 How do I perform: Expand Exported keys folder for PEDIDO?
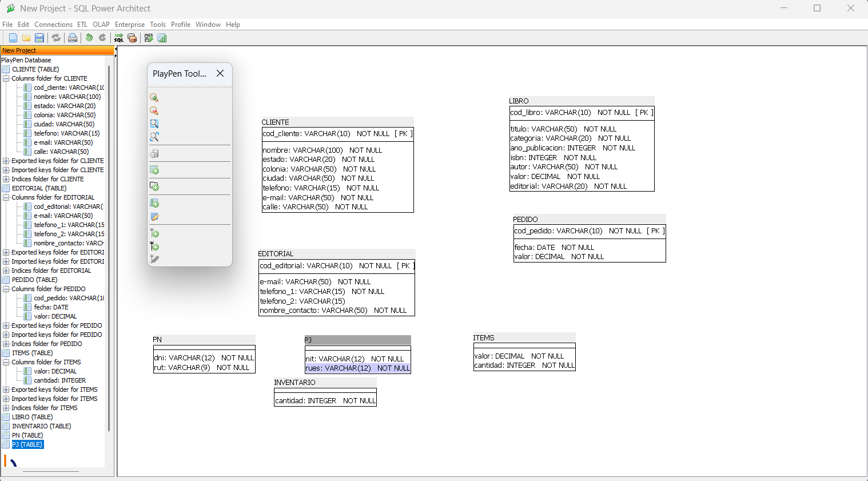6,325
